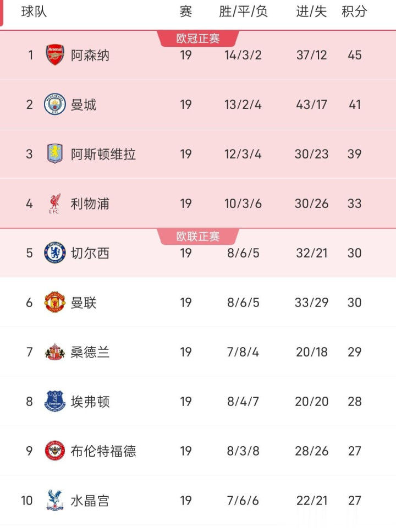The height and width of the screenshot is (532, 396).
Task: Click the Liverpool LFC logo
Action: [55, 204]
